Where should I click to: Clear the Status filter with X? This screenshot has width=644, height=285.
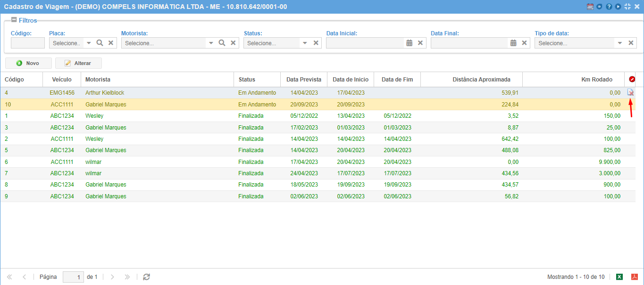[316, 43]
